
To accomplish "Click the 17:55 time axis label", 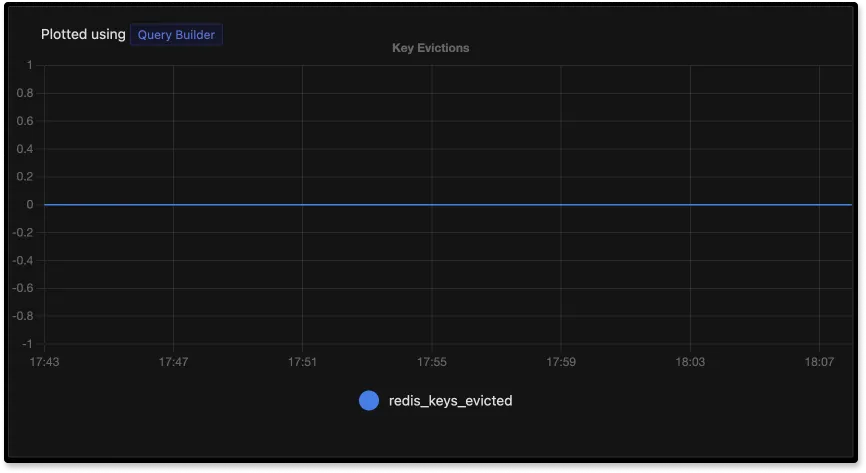I will (431, 362).
